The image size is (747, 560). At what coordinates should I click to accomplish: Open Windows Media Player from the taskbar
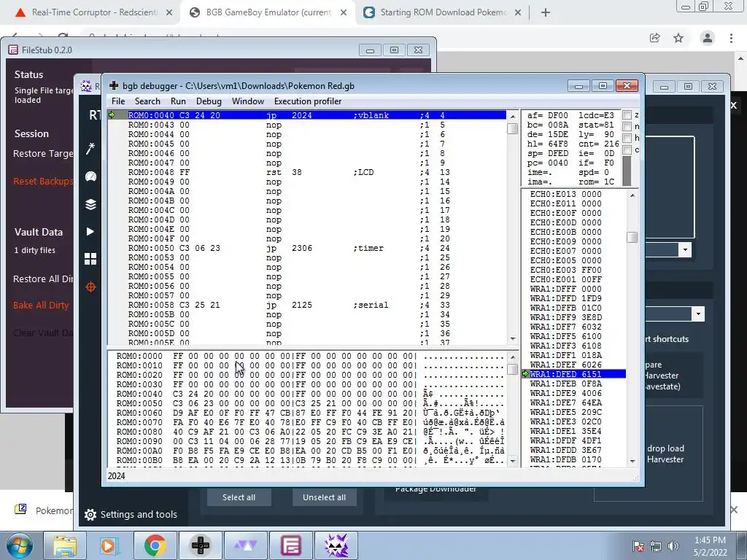click(x=109, y=545)
